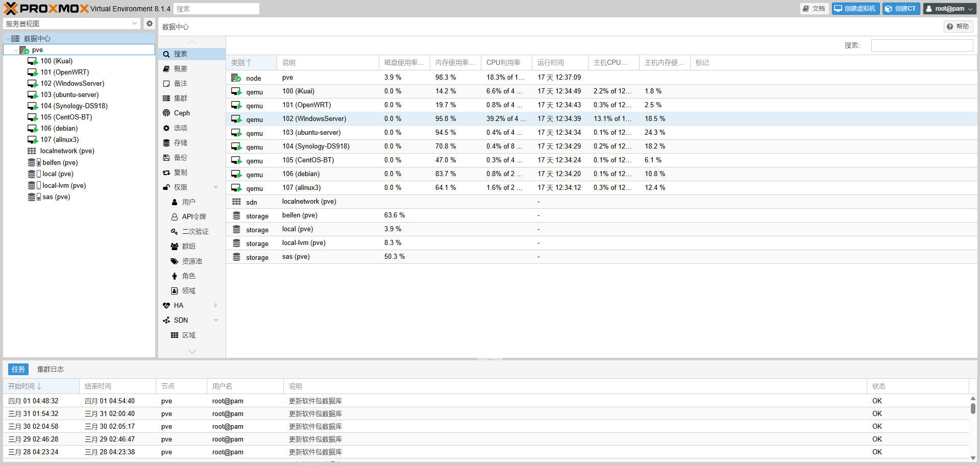Image resolution: width=980 pixels, height=465 pixels.
Task: Open the 概要 summary menu item
Action: [180, 69]
